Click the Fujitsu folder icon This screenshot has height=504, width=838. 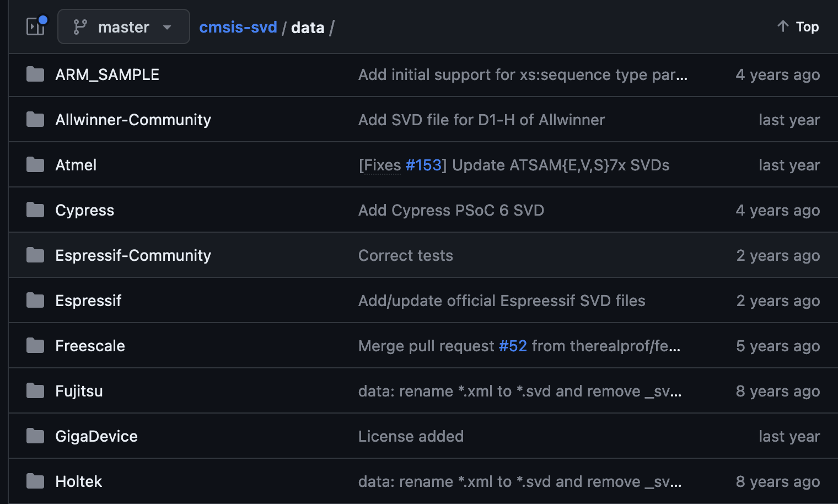[x=35, y=391]
